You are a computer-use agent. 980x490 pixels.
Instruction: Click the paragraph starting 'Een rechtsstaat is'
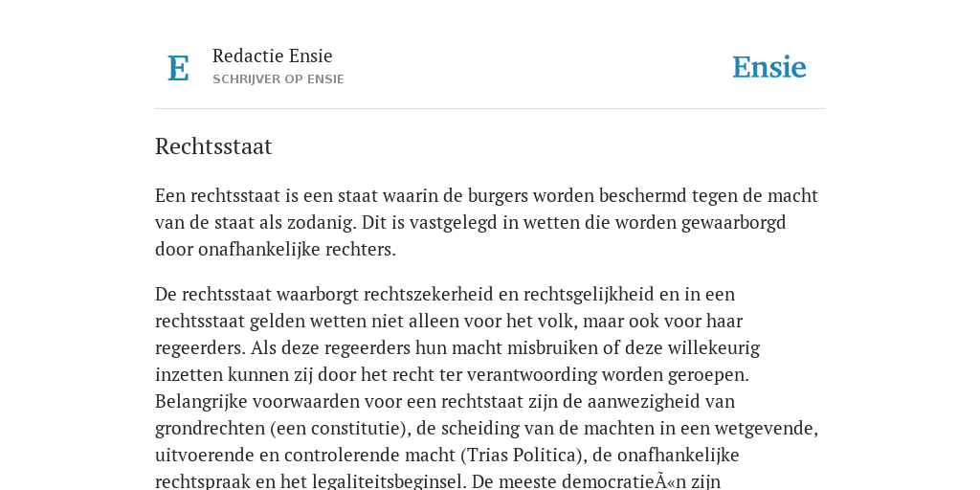pos(487,222)
